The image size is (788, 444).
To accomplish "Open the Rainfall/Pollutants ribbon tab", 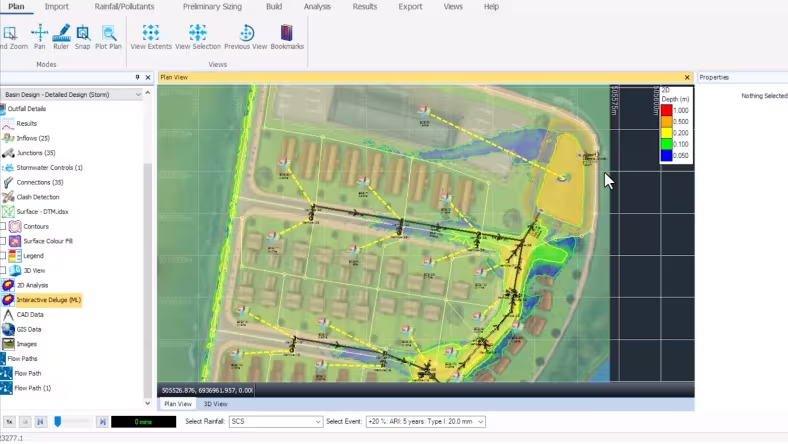I will tap(124, 7).
